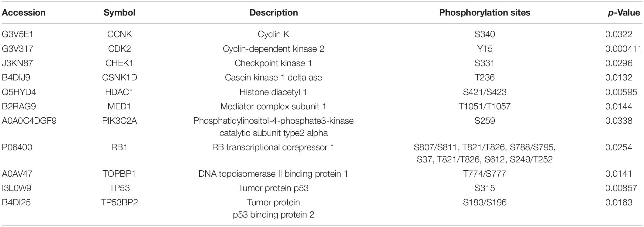Click the TOPBP1 symbol cell
This screenshot has width=644, height=227.
tap(119, 174)
